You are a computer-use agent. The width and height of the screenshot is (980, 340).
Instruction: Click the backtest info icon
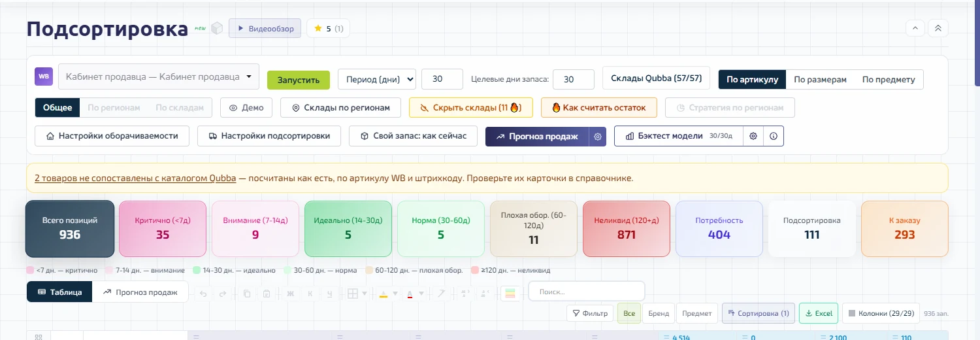click(774, 136)
